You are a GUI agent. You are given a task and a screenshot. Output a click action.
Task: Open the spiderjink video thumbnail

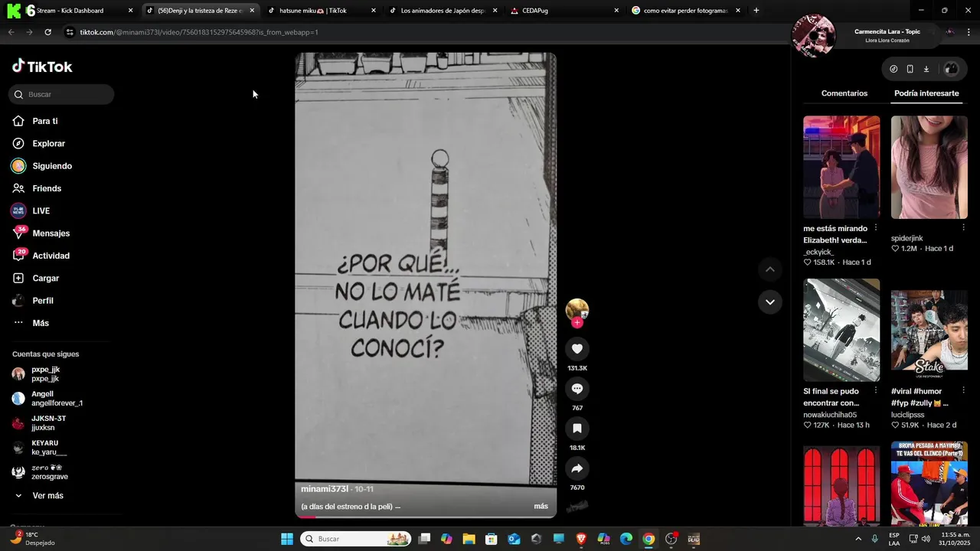point(929,168)
